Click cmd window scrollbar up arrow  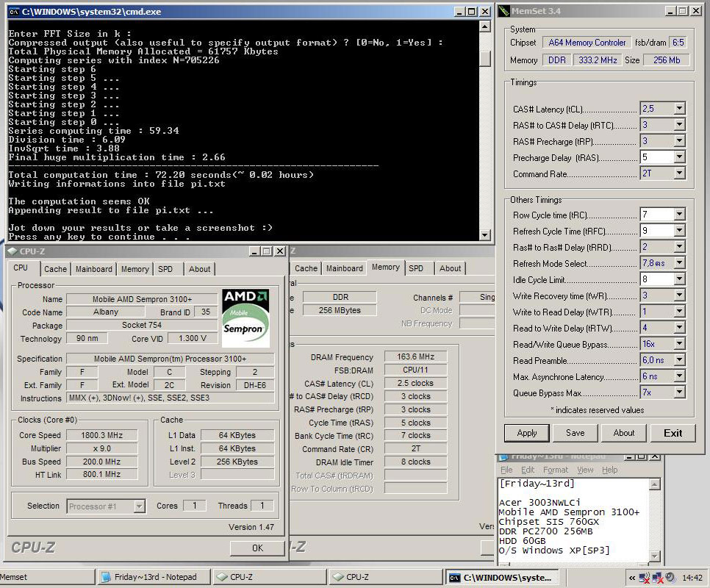tap(485, 26)
